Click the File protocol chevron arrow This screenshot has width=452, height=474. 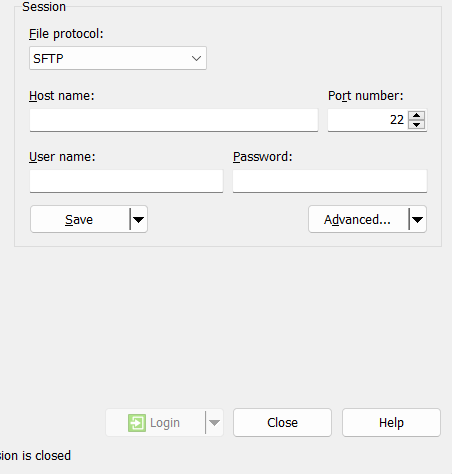[196, 59]
